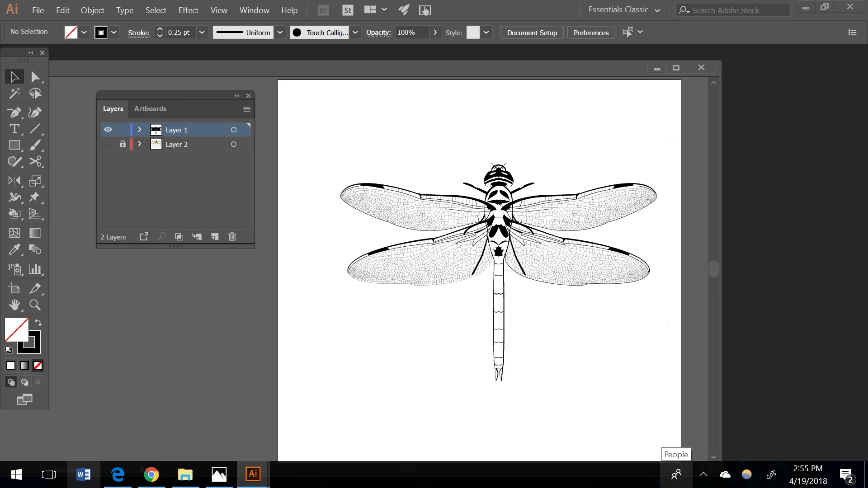
Task: Toggle the visibility box for Layer 2
Action: [x=108, y=144]
